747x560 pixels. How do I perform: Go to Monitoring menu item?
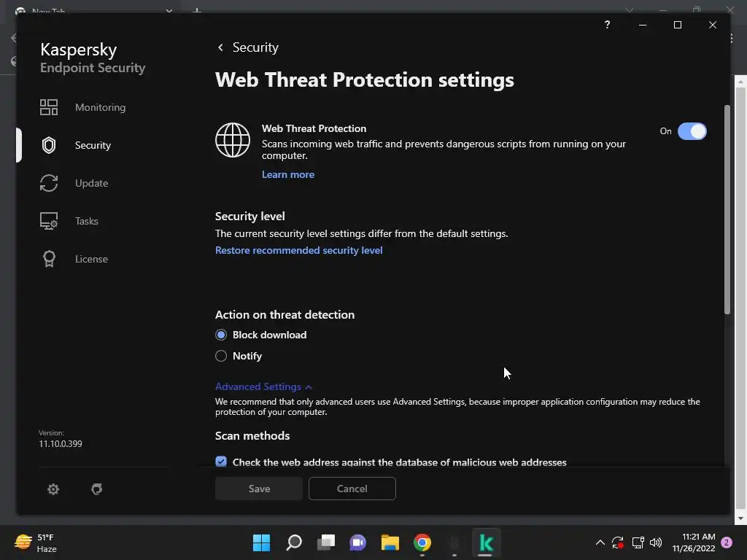click(x=100, y=107)
